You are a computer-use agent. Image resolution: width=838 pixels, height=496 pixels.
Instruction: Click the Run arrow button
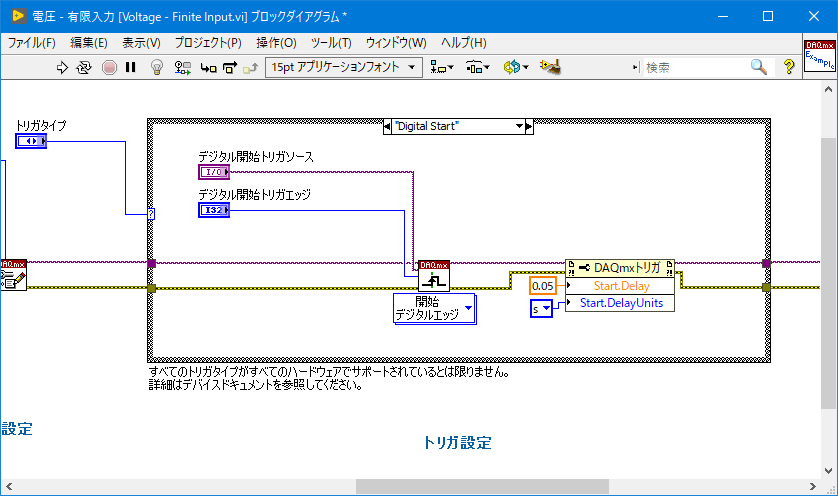tap(63, 67)
